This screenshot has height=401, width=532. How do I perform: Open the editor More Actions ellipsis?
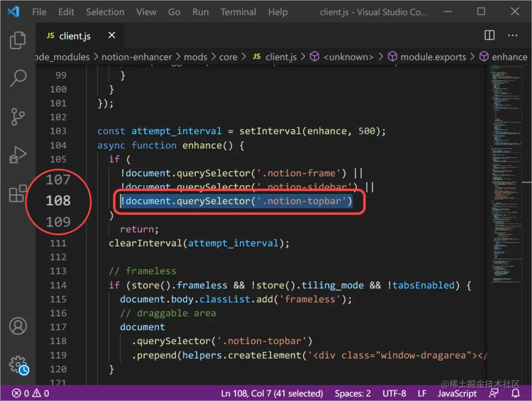pyautogui.click(x=512, y=35)
